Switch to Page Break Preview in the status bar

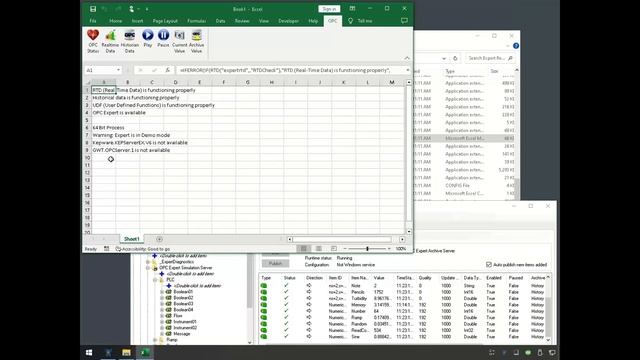click(333, 249)
